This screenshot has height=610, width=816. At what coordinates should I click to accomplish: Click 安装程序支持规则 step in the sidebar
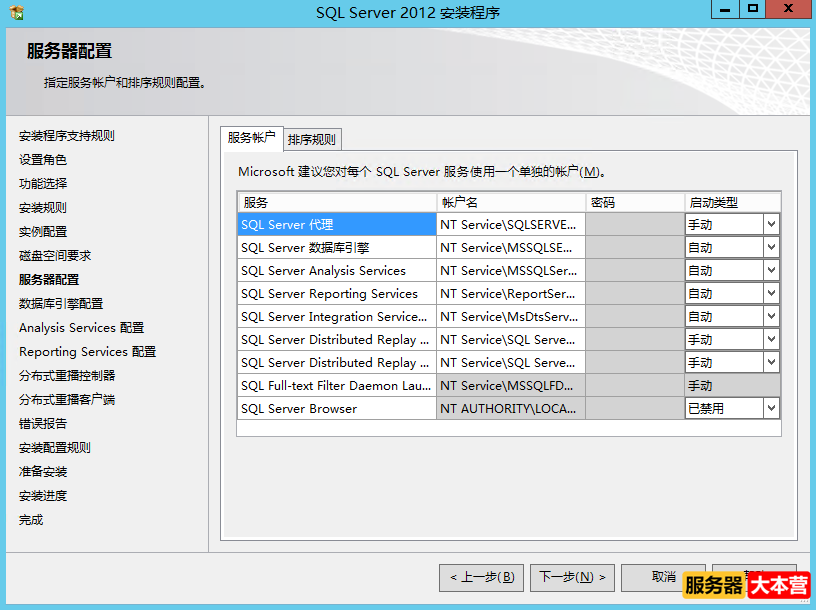tap(67, 136)
